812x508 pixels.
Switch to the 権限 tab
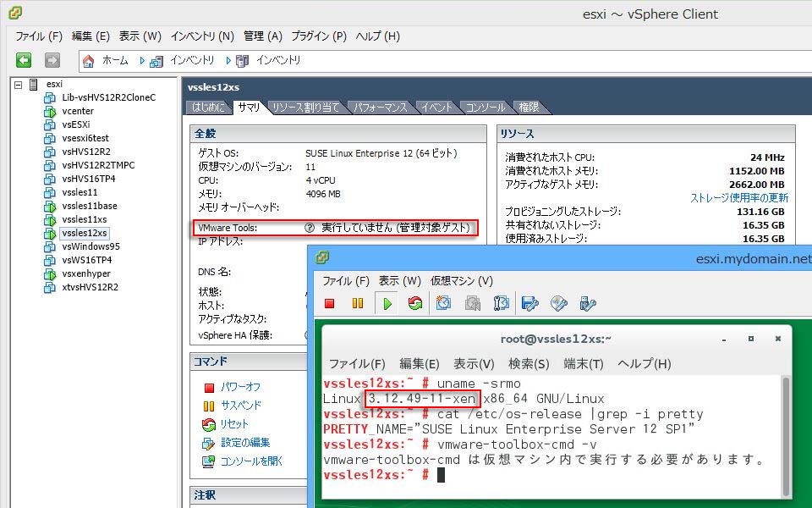point(529,108)
